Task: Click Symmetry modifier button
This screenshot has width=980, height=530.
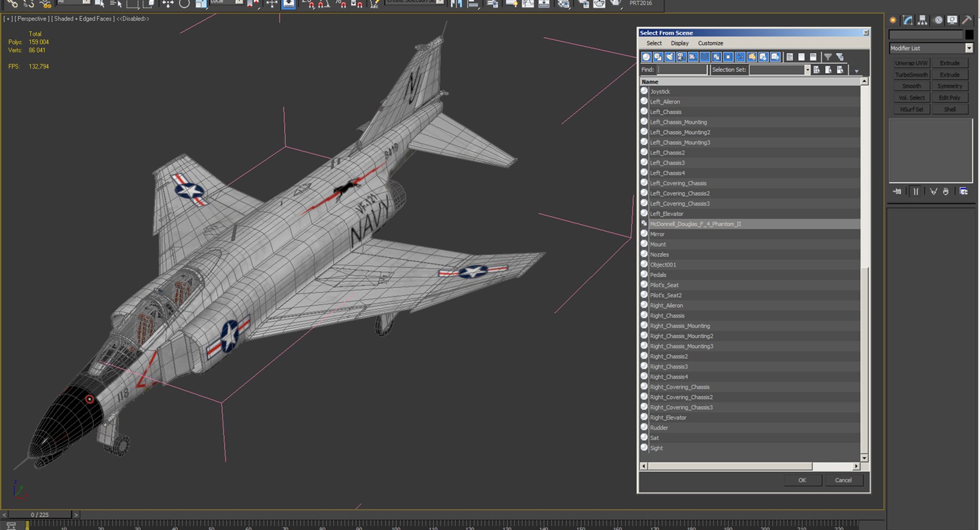Action: click(950, 86)
